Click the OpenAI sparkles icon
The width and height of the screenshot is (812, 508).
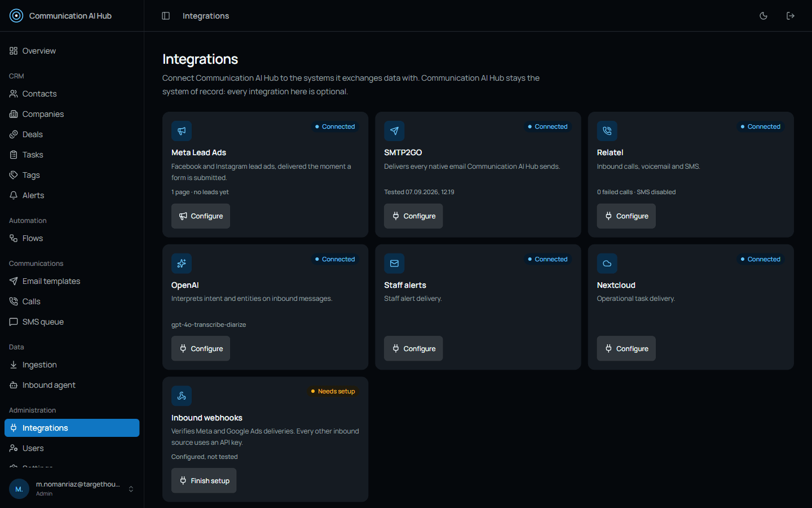tap(182, 264)
